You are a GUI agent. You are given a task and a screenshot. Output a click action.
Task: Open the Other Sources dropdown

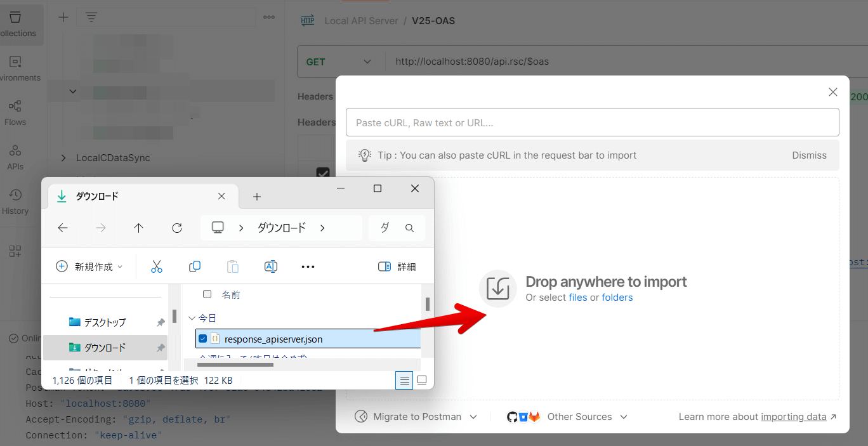[567, 417]
